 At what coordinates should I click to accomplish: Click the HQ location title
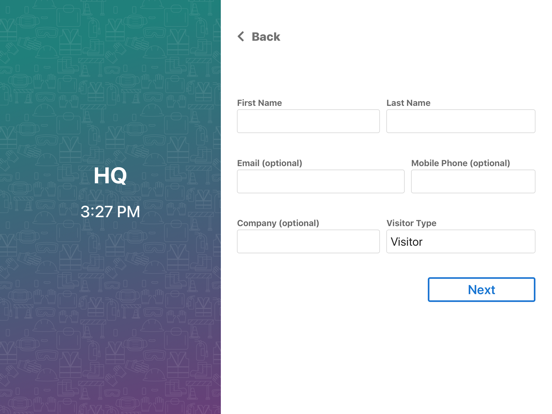[x=110, y=175]
